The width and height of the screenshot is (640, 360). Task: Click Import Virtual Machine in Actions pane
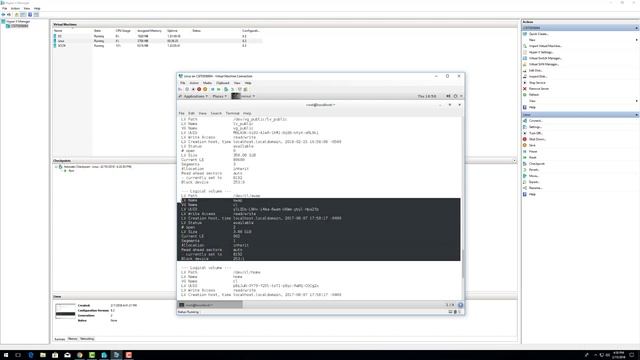click(545, 46)
